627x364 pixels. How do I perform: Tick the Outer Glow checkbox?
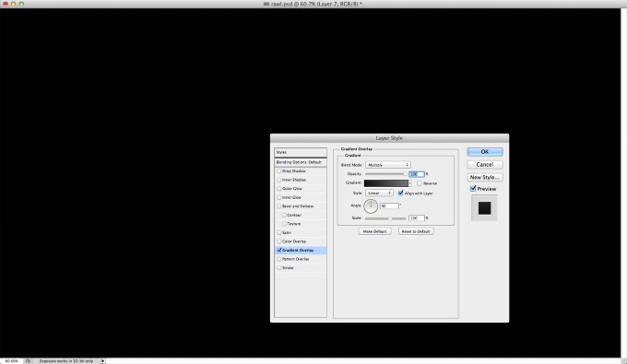click(279, 189)
